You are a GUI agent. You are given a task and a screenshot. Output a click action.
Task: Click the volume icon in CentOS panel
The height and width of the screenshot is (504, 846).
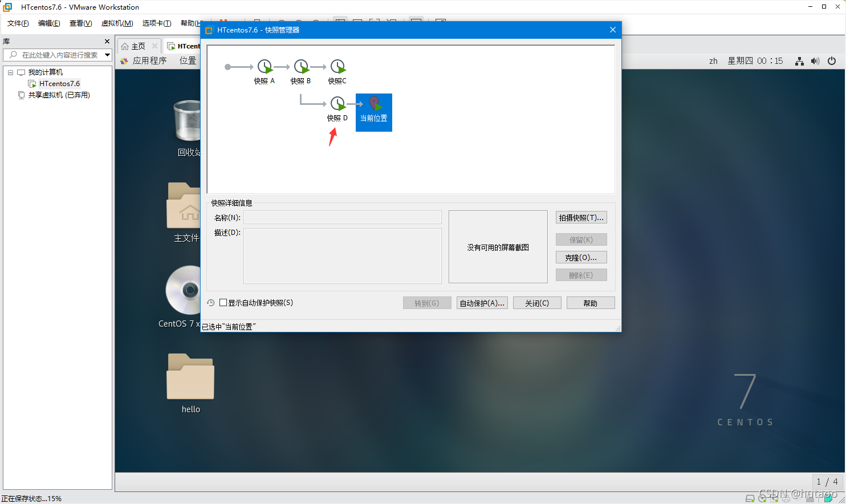click(x=815, y=61)
